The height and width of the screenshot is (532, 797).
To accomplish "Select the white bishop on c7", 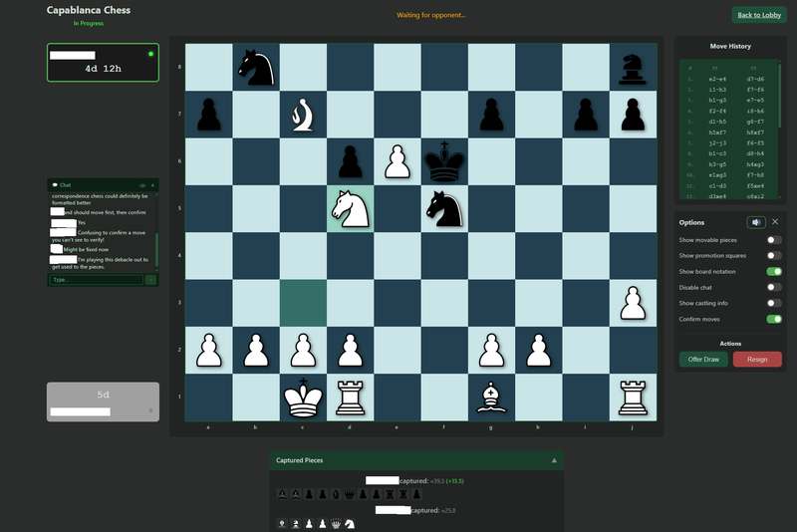I will tap(303, 115).
